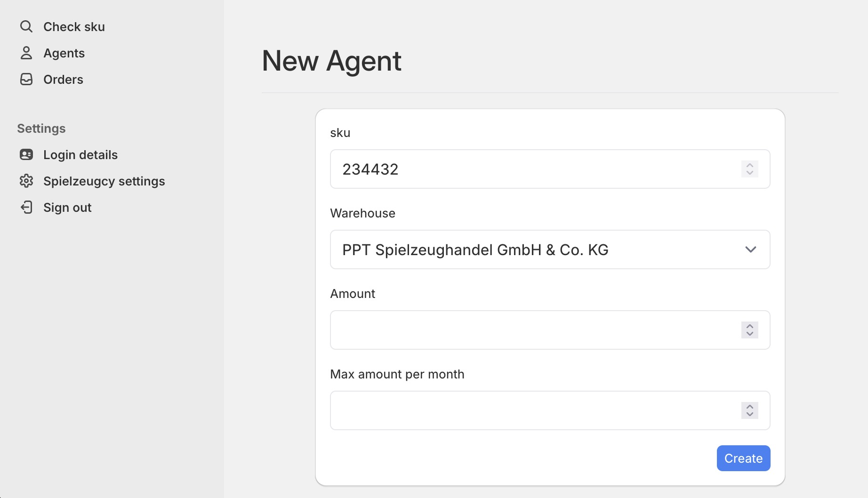The height and width of the screenshot is (498, 868).
Task: Click the Max amount per month stepper arrows
Action: click(749, 410)
